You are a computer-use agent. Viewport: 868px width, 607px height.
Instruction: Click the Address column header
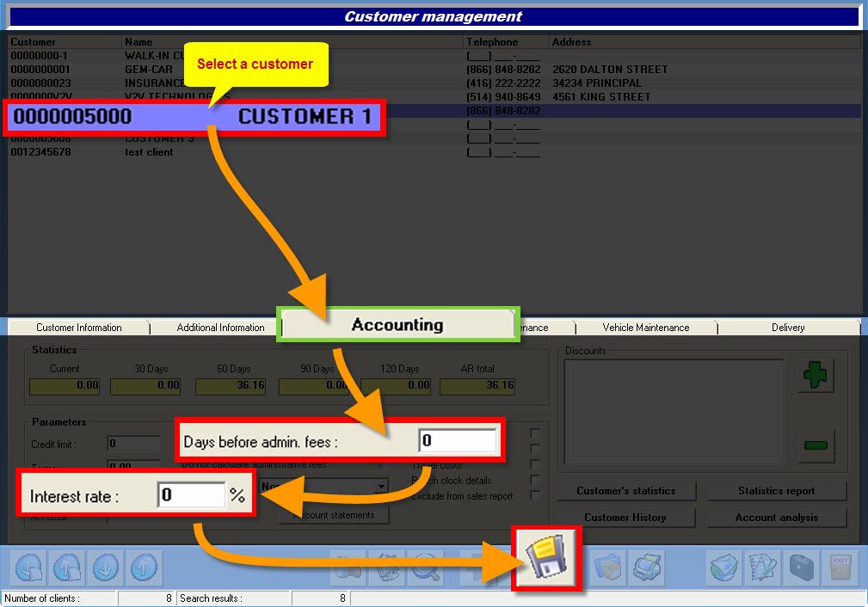[705, 42]
